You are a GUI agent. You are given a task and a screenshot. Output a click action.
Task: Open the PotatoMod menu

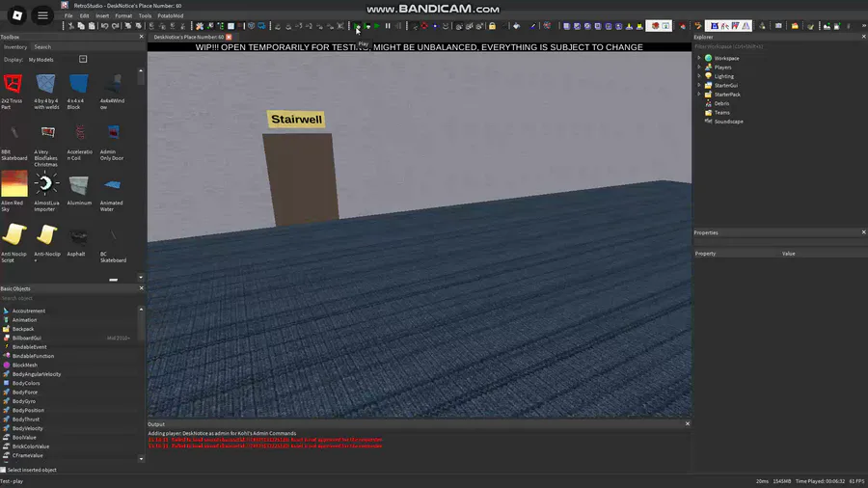171,16
